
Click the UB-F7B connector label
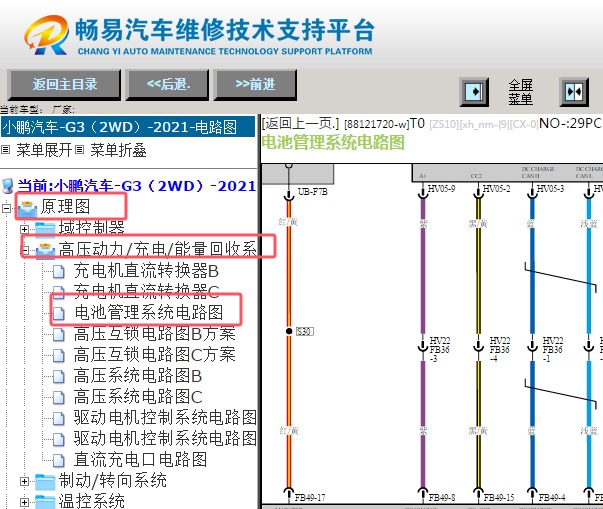tap(312, 192)
